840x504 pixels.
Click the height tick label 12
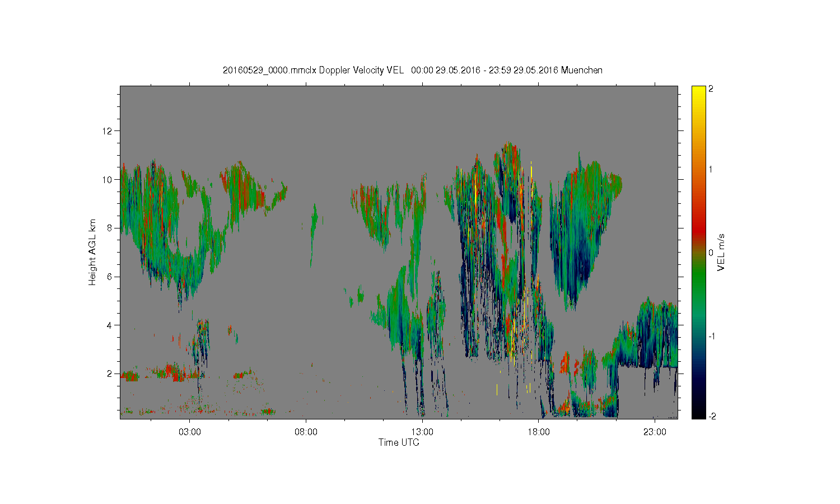(107, 131)
